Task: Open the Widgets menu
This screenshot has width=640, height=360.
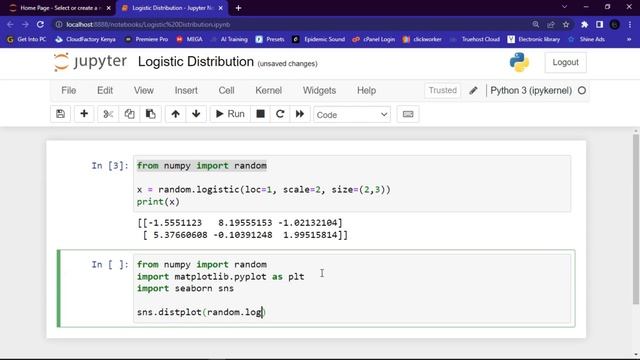Action: [319, 91]
